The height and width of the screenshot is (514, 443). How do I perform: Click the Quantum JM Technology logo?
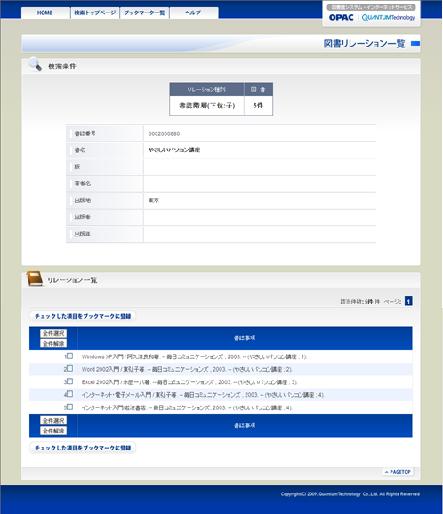click(388, 17)
